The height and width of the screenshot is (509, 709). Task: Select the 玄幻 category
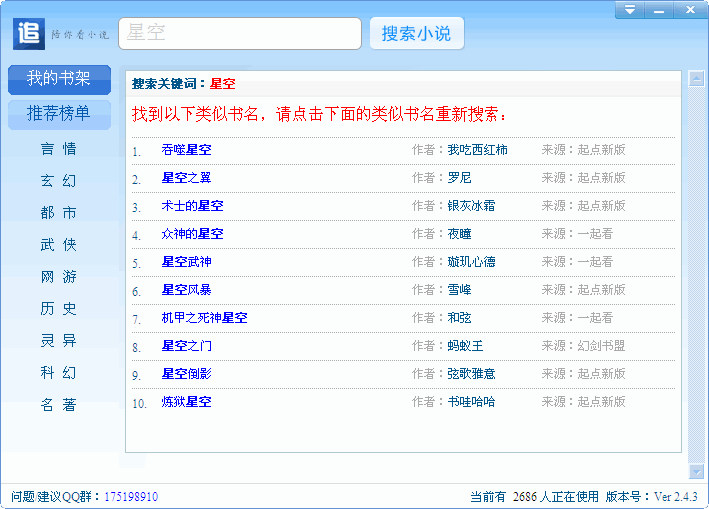58,181
